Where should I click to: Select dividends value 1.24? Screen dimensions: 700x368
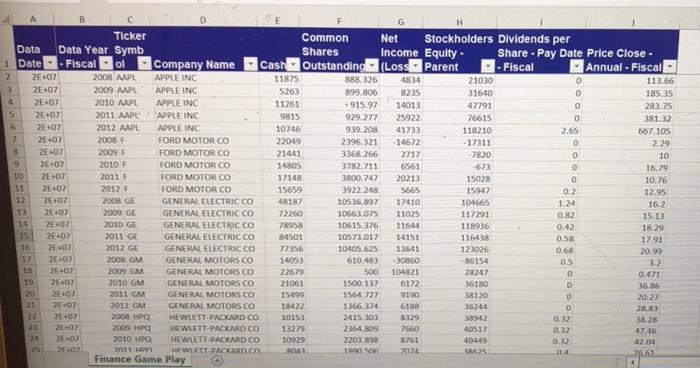click(x=567, y=203)
